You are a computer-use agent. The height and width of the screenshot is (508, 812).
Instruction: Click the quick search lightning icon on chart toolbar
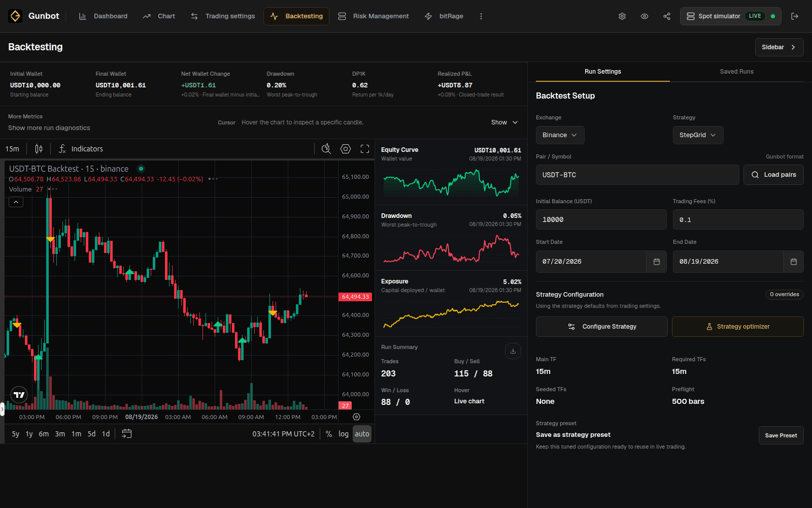pyautogui.click(x=326, y=149)
